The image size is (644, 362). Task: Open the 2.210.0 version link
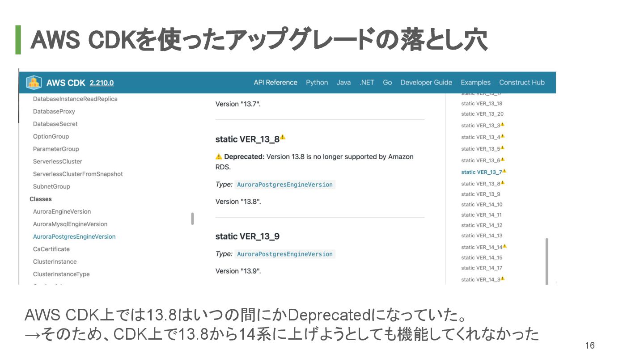pyautogui.click(x=102, y=83)
